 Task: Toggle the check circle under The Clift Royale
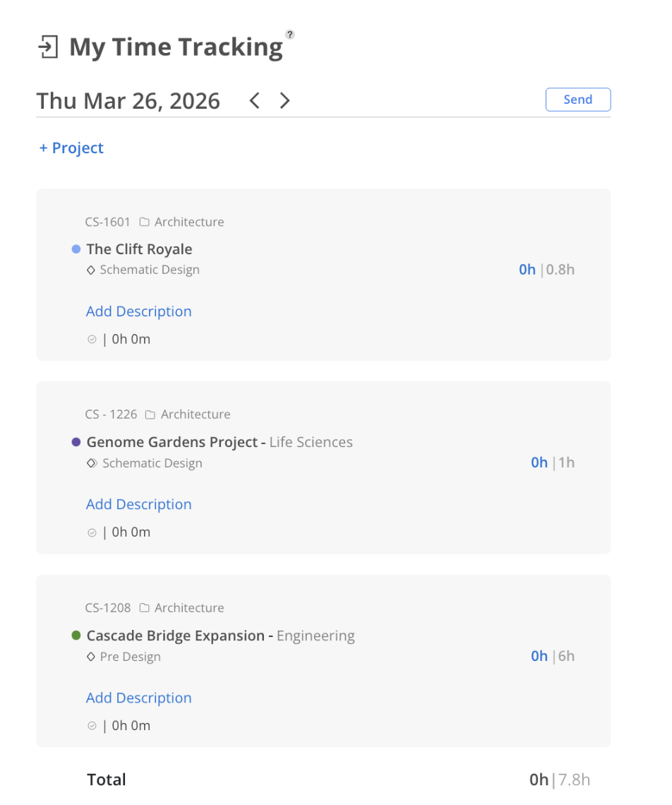[x=92, y=339]
